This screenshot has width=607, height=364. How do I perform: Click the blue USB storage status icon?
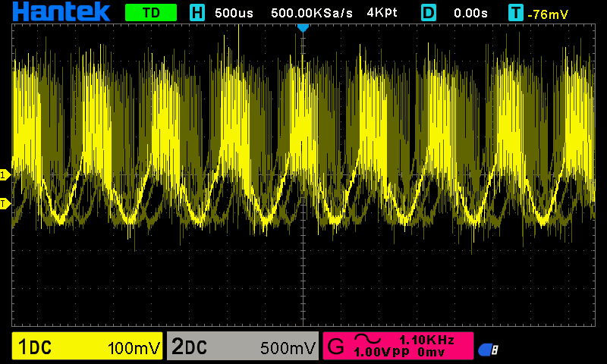click(x=488, y=350)
